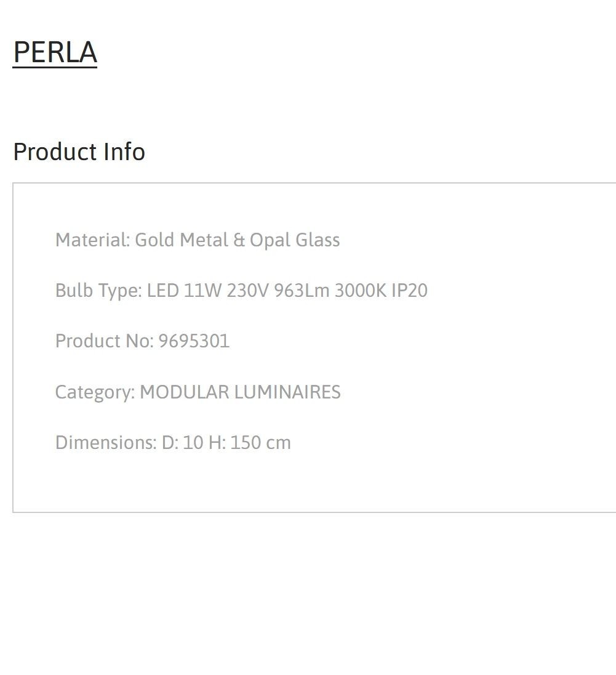Click the Dimensions D: 10 H: 150 cm line

coord(174,443)
